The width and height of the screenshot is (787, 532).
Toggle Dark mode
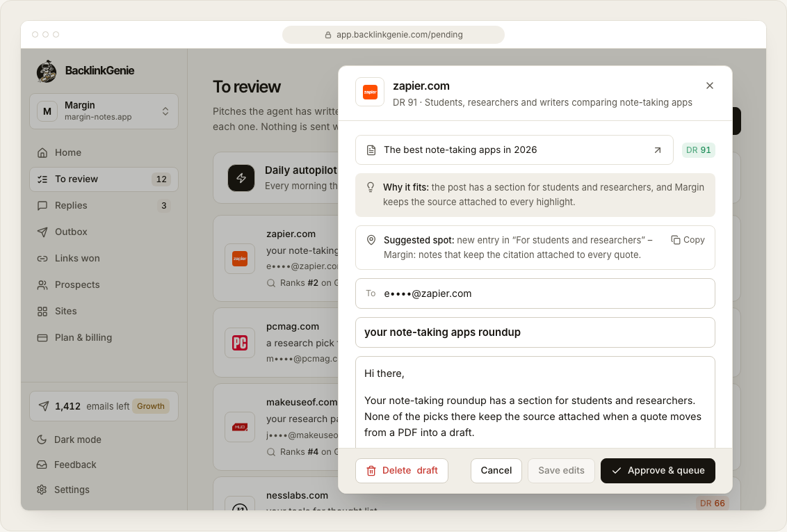pyautogui.click(x=104, y=440)
